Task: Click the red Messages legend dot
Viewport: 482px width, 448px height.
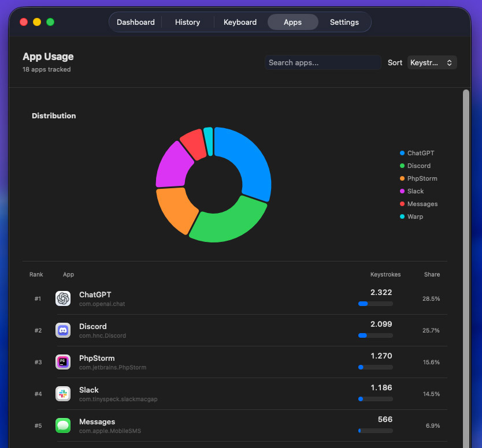Action: pyautogui.click(x=402, y=204)
